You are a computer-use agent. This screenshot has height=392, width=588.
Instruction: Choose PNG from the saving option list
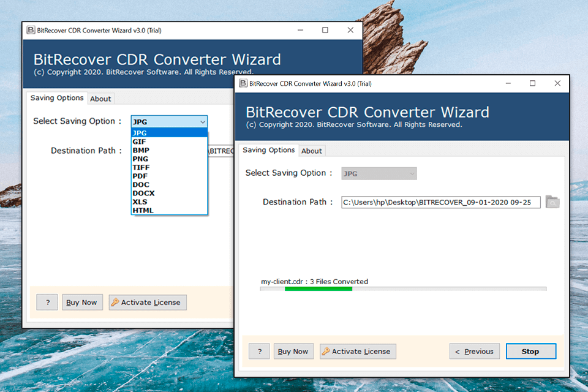[x=169, y=159]
